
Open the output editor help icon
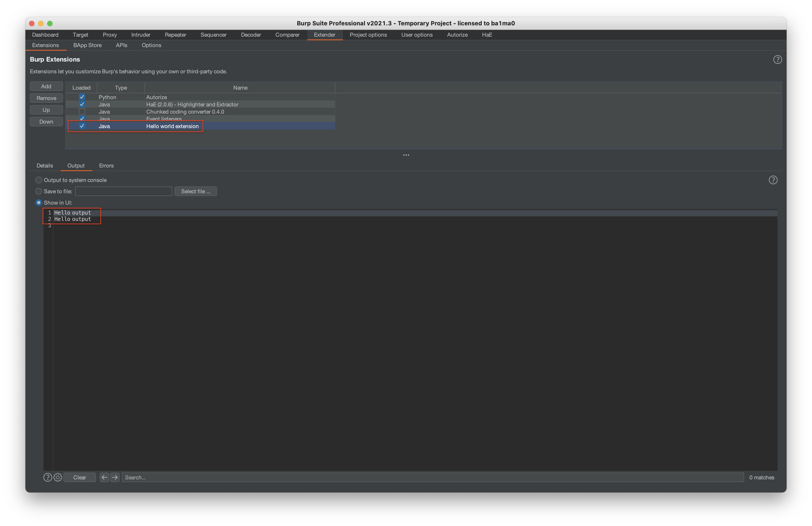click(47, 477)
